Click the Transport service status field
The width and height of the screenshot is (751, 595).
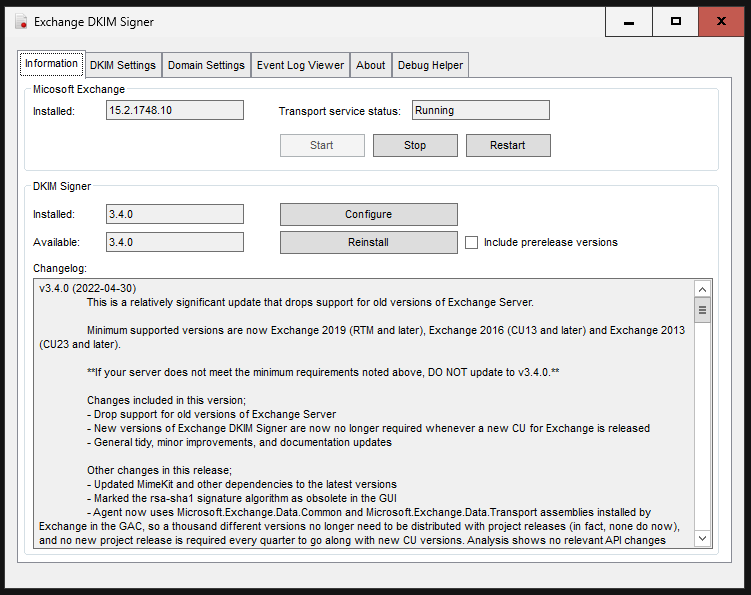coord(480,110)
